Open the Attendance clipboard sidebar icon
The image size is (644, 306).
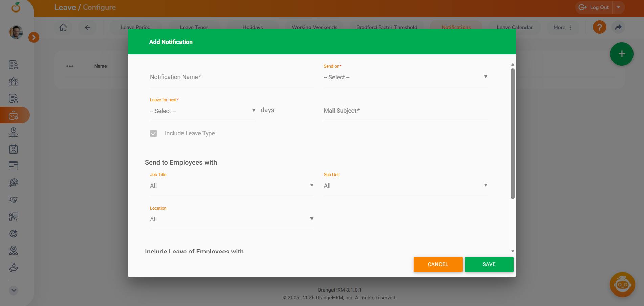pyautogui.click(x=14, y=149)
